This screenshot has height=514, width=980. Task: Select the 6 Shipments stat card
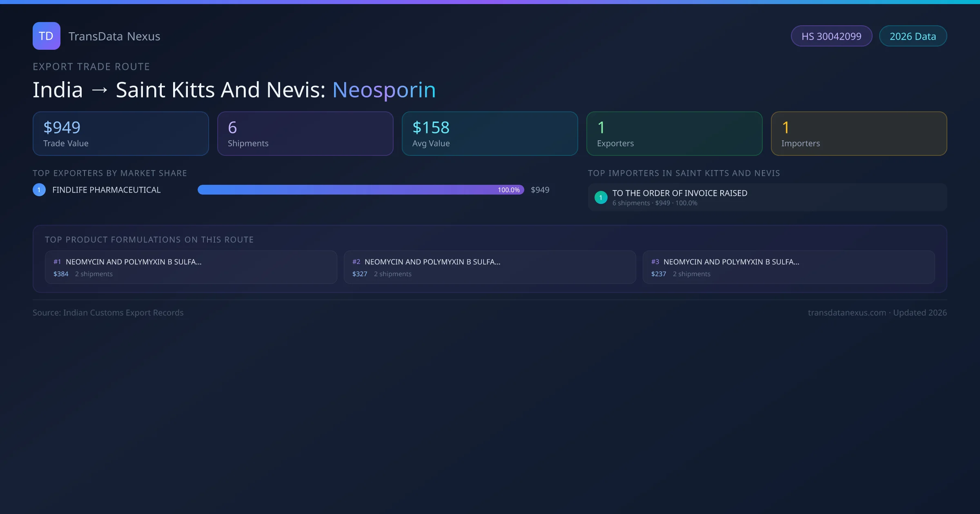pos(305,134)
